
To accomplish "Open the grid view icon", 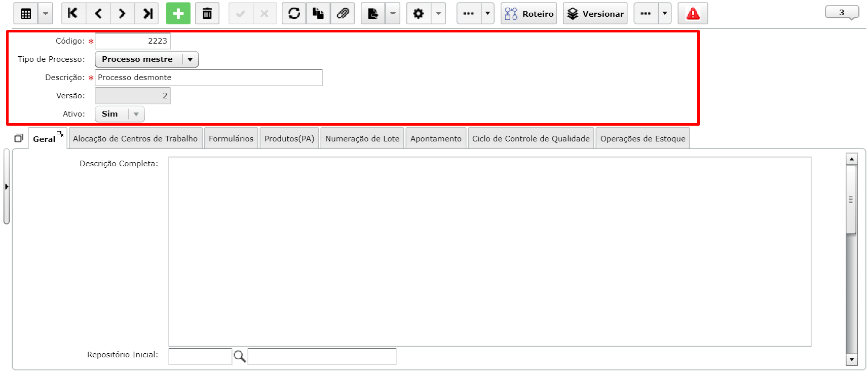I will pyautogui.click(x=26, y=14).
